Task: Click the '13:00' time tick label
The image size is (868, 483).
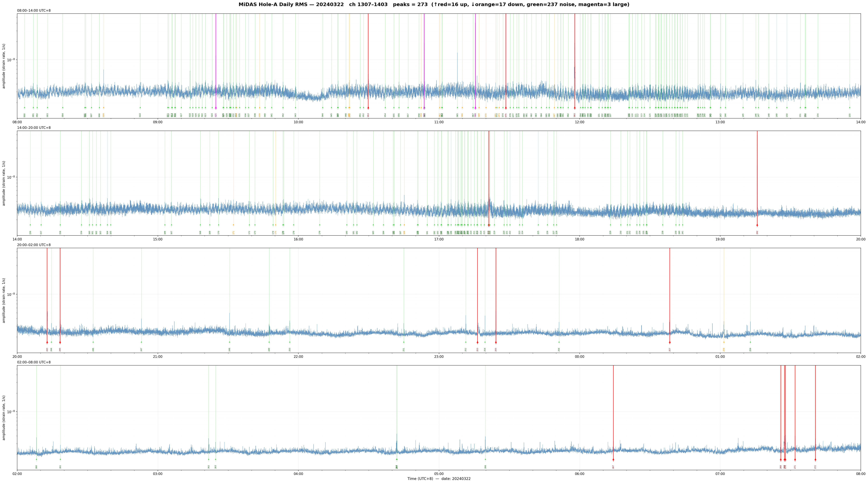Action: click(x=720, y=122)
